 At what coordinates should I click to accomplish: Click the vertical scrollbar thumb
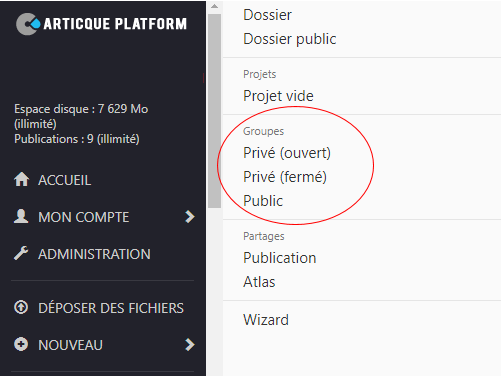point(215,111)
